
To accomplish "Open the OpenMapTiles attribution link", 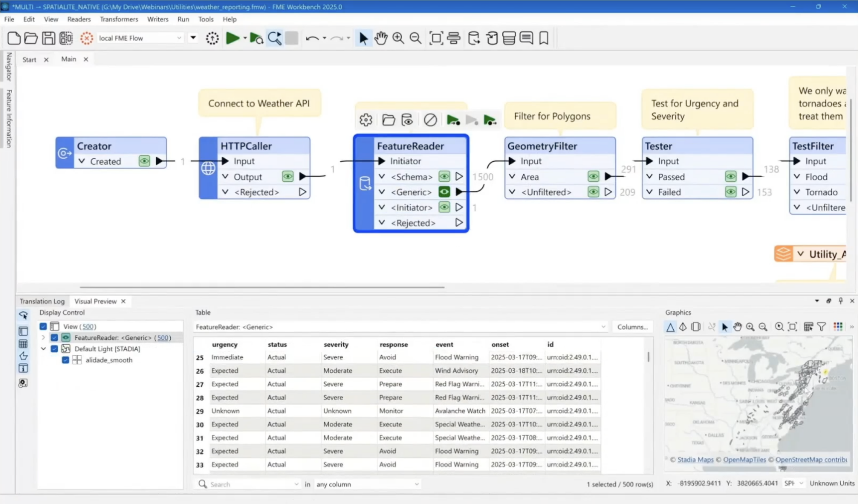I will pos(744,460).
